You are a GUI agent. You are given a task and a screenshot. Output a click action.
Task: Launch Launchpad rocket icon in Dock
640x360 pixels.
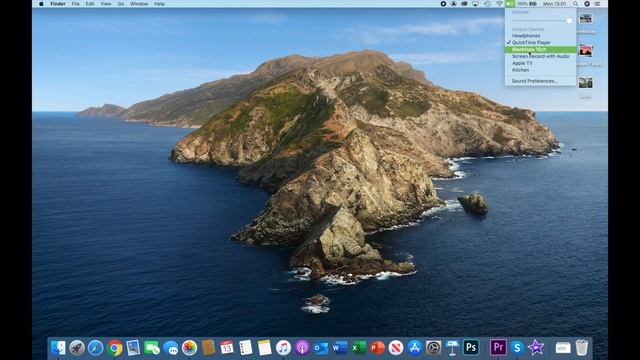77,348
